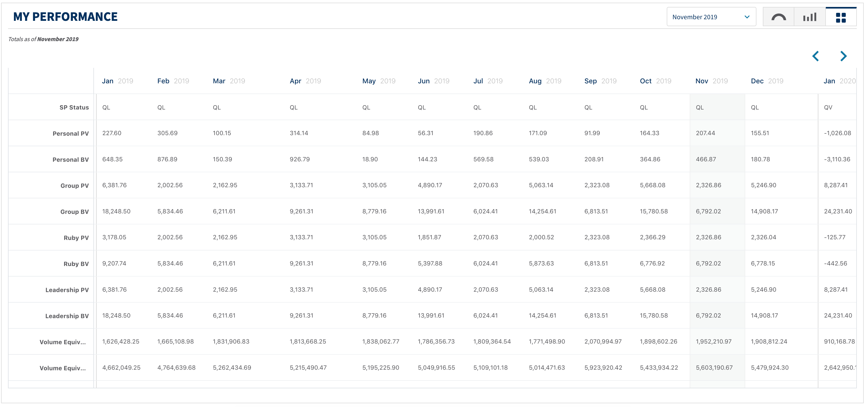Viewport: 868px width, 407px height.
Task: Click the Jan 2019 Group PV value 6,381.76
Action: (x=114, y=185)
